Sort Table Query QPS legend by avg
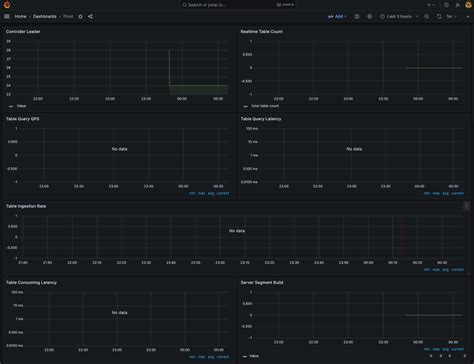This screenshot has width=474, height=364. point(211,193)
